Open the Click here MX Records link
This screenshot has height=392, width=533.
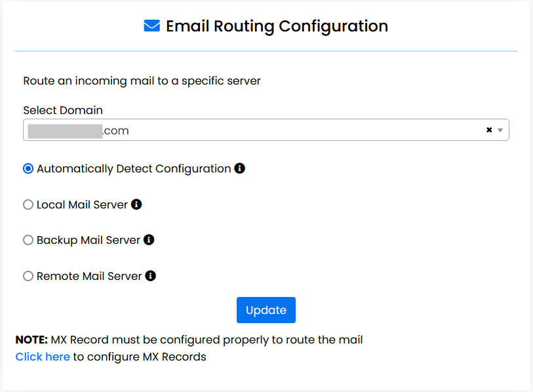coord(42,356)
